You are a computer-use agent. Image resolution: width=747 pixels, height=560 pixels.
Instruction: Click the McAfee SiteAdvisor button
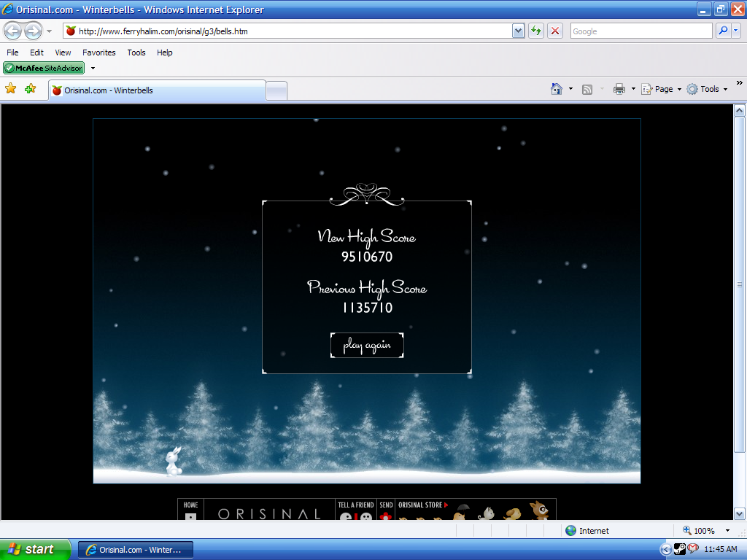44,68
